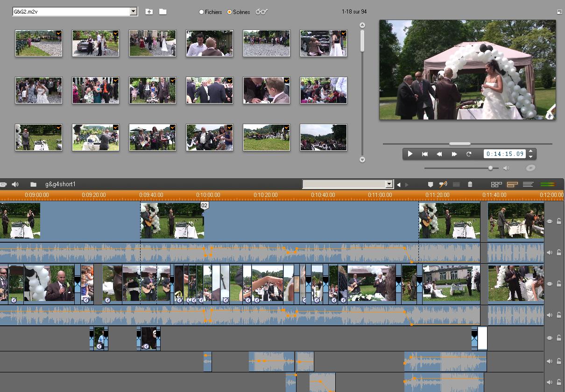Mute the top video track's audio
The width and height of the screenshot is (565, 392).
pyautogui.click(x=550, y=252)
